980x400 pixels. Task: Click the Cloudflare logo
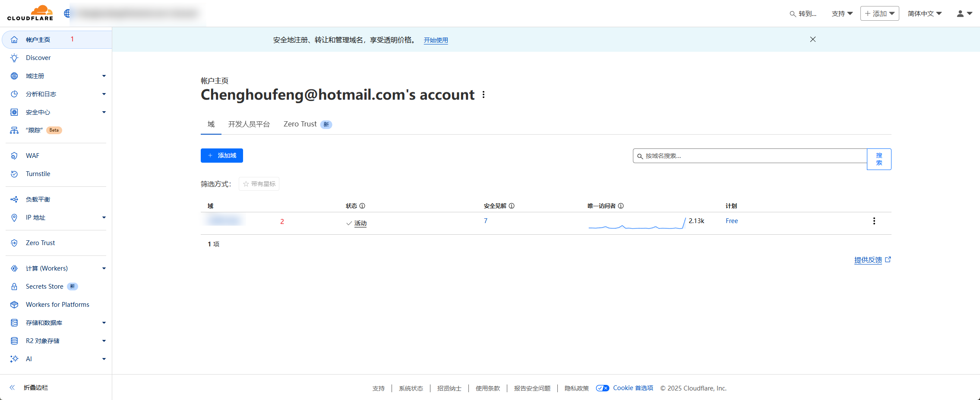[x=30, y=13]
